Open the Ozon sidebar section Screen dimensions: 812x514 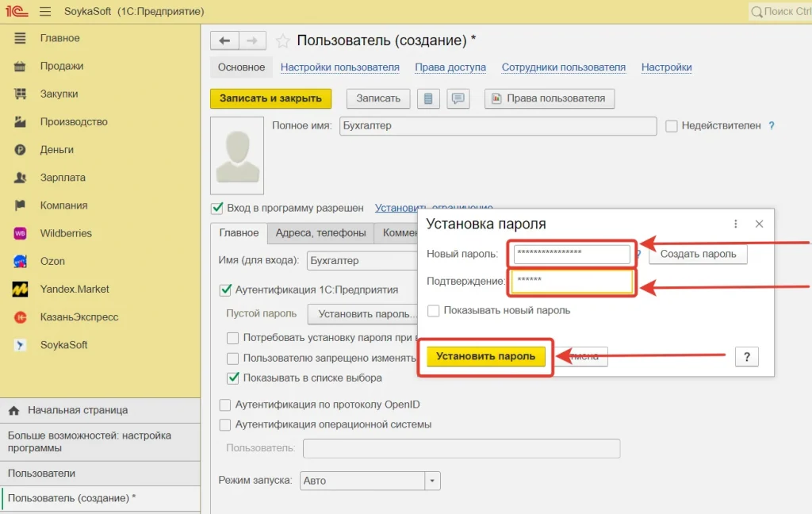click(52, 261)
